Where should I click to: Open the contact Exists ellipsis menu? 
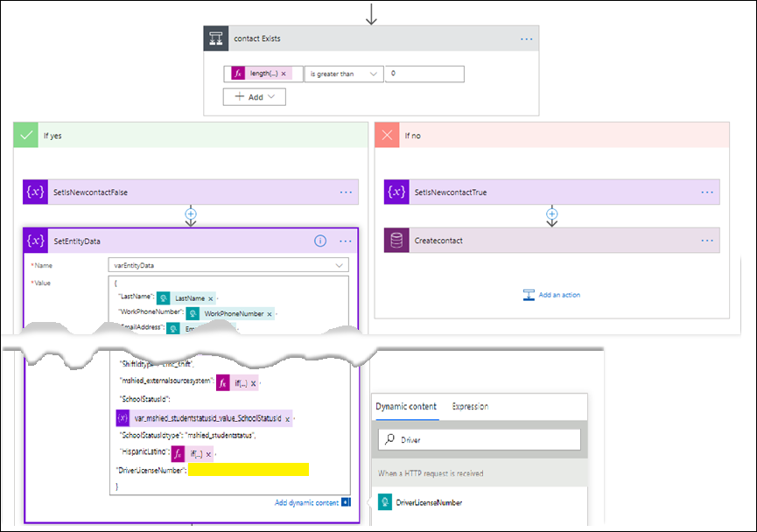tap(526, 39)
